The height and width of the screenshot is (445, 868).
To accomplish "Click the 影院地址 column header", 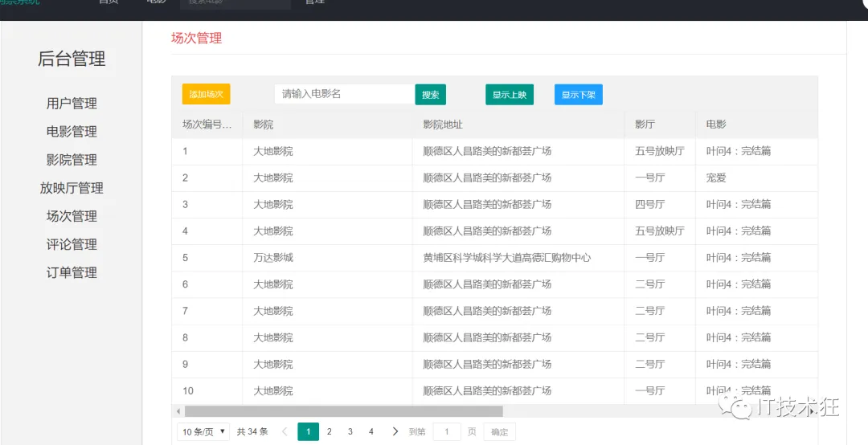I will [518, 125].
